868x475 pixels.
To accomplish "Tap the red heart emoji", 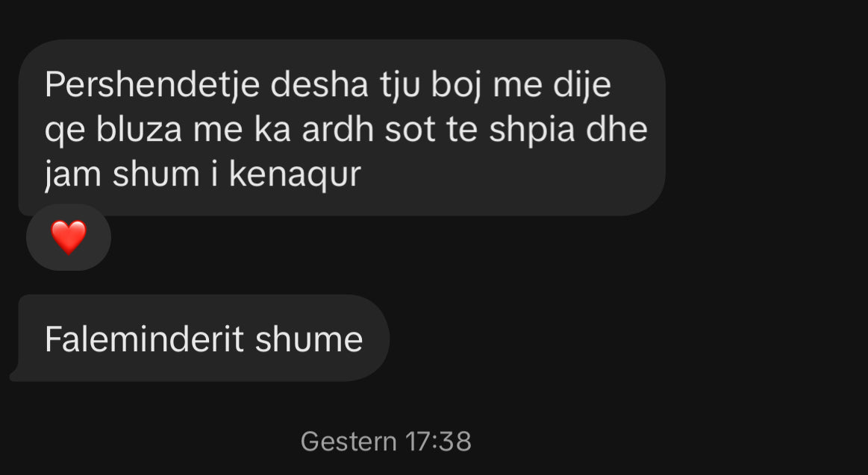I will tap(69, 237).
